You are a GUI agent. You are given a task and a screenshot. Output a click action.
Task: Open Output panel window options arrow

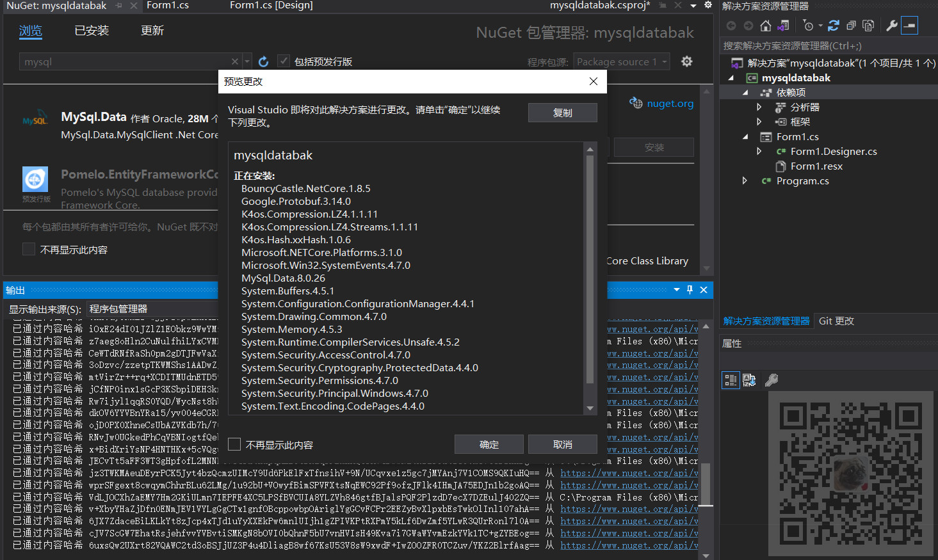tap(677, 290)
